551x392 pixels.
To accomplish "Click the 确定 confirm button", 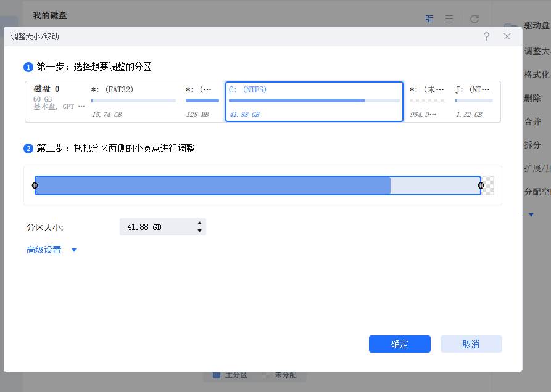I will [x=400, y=344].
